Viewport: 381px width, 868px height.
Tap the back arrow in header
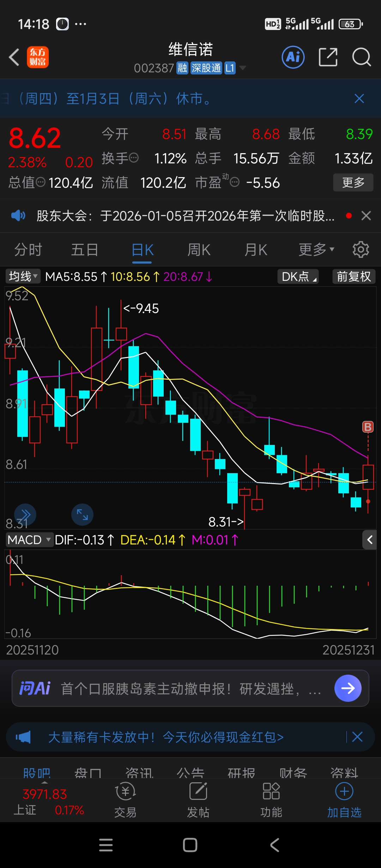14,57
